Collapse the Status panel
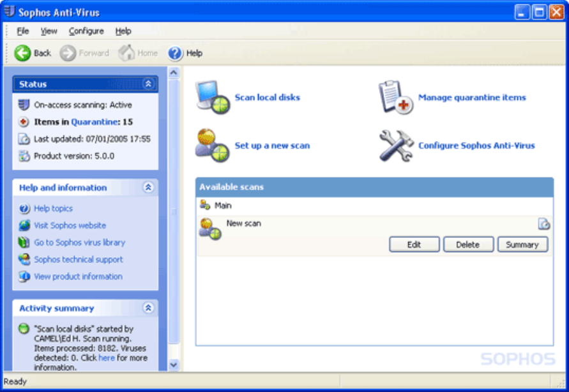Screen dimensions: 569x392 (x=148, y=84)
